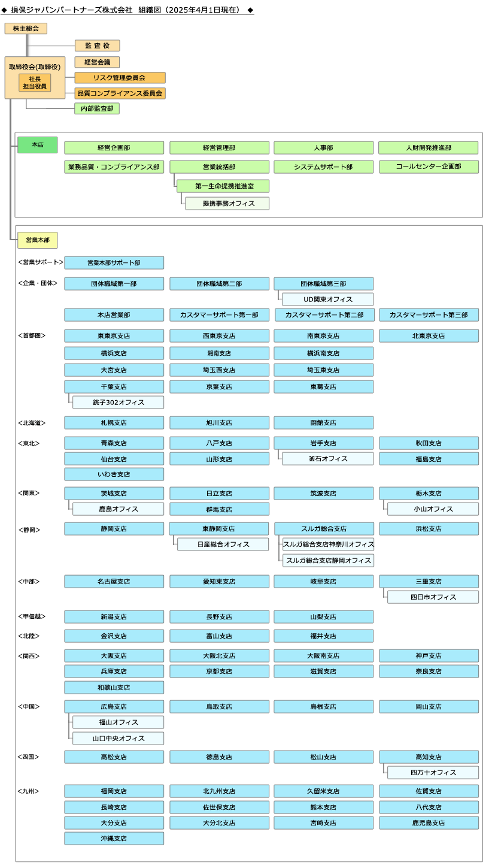
Task: Open the UD関東オフィス box
Action: tap(328, 300)
